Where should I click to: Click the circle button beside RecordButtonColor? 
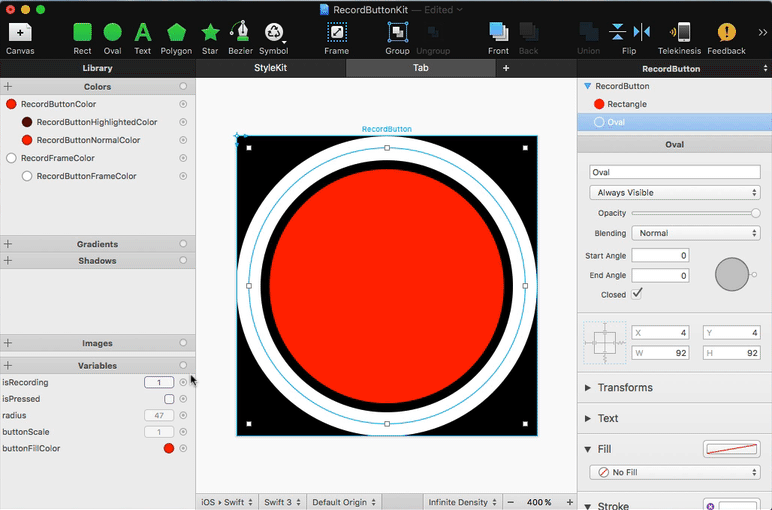[183, 104]
